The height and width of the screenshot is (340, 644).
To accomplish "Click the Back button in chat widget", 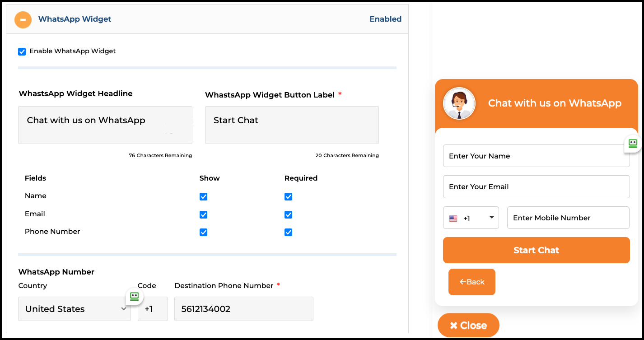I will click(471, 282).
